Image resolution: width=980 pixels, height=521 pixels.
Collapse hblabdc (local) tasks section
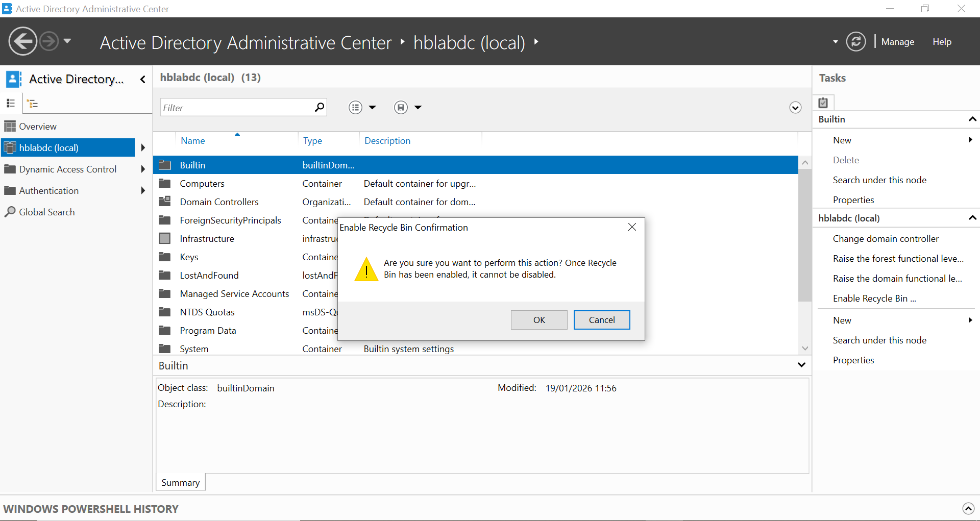972,218
